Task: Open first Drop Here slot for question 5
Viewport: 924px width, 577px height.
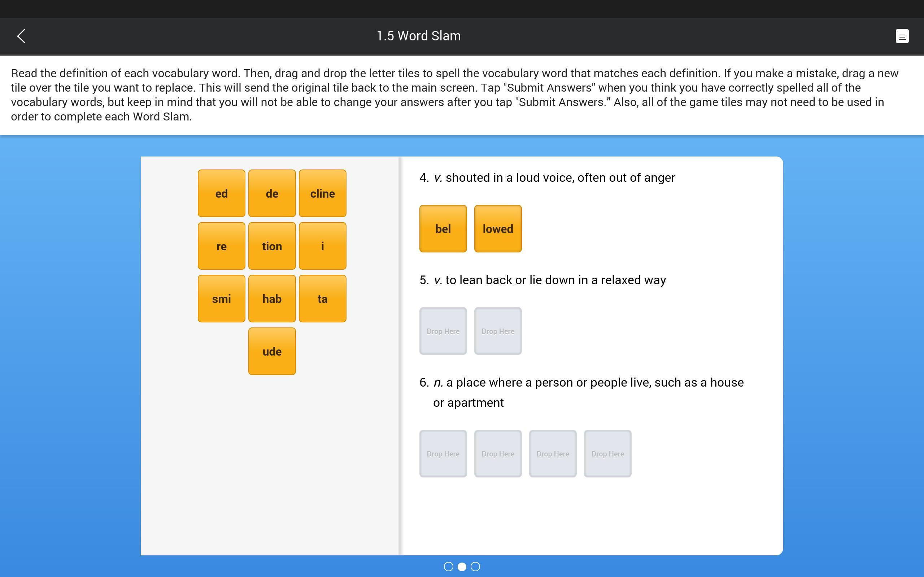Action: [x=443, y=330]
